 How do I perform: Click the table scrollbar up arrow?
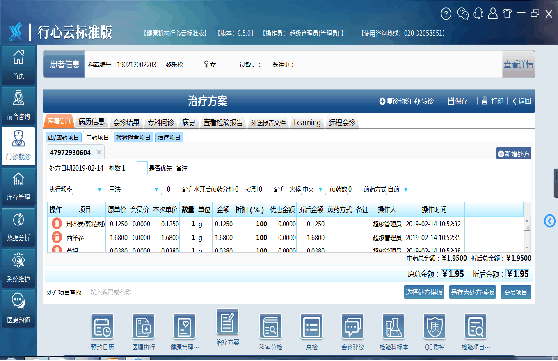click(527, 221)
